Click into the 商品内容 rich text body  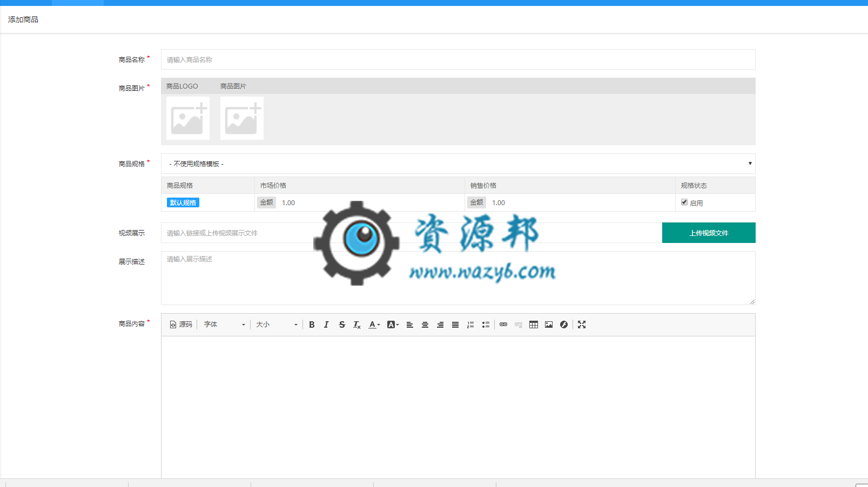458,407
